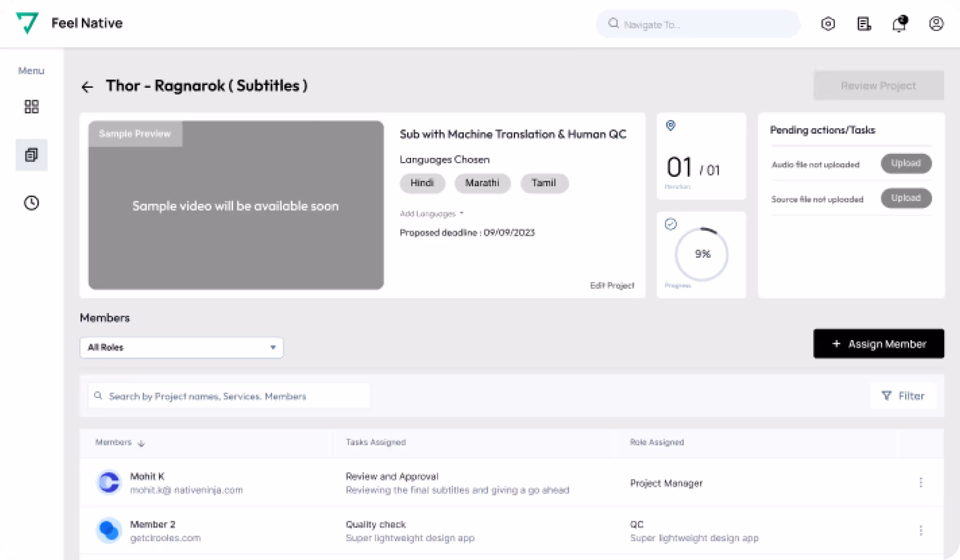Click the Edit Project link

612,285
